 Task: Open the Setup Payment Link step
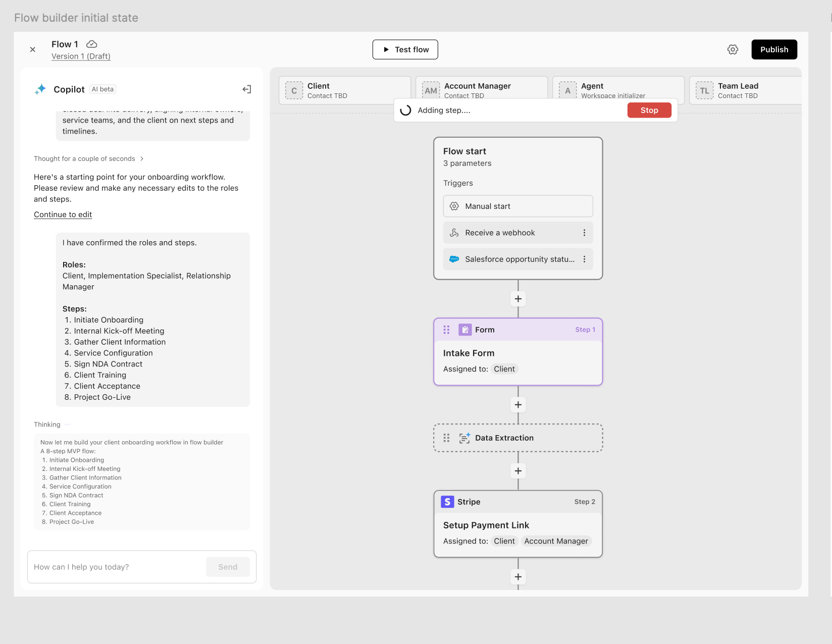coord(518,524)
